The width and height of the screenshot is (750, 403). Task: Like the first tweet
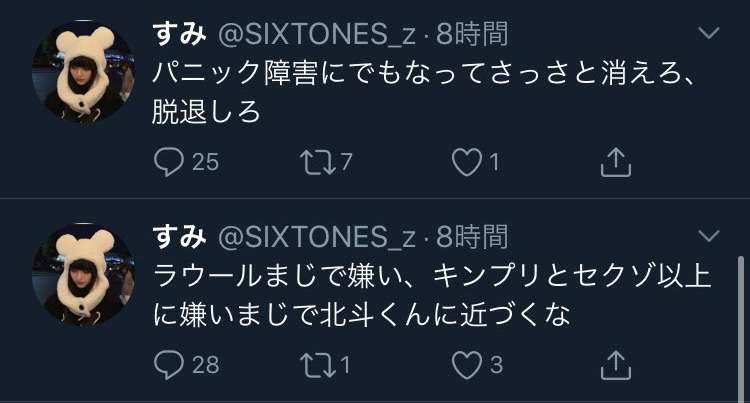pos(467,160)
